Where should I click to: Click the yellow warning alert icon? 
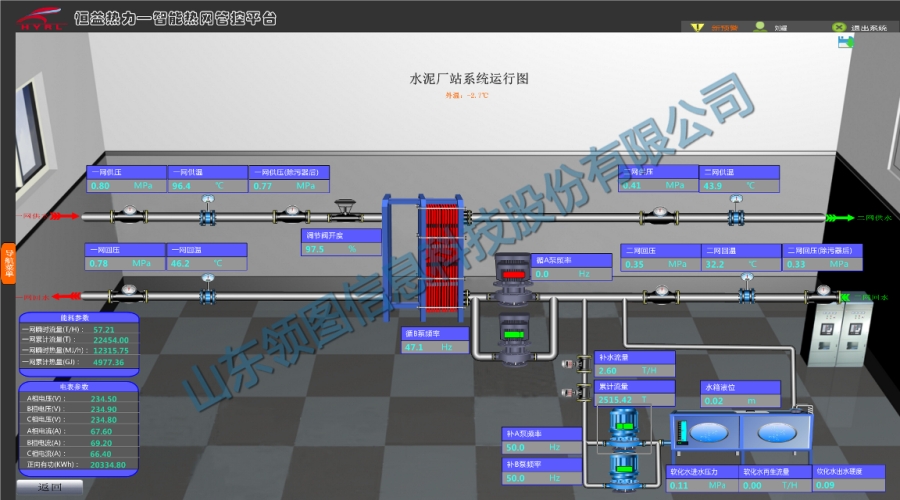click(696, 28)
